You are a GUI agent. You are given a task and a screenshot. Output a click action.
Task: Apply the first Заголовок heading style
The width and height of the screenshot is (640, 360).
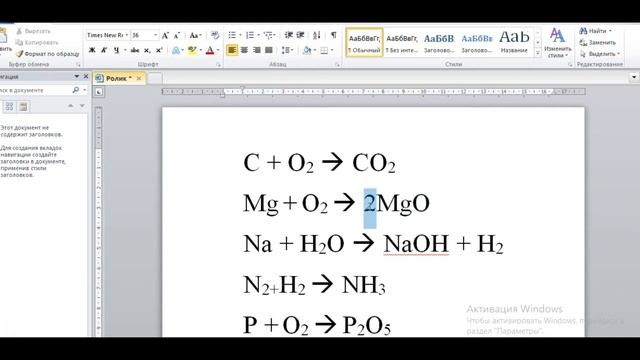point(439,42)
